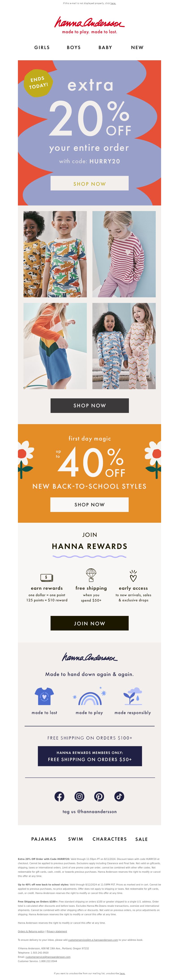The width and height of the screenshot is (179, 980).
Task: Click the made to last t-shirt icon
Action: click(44, 696)
